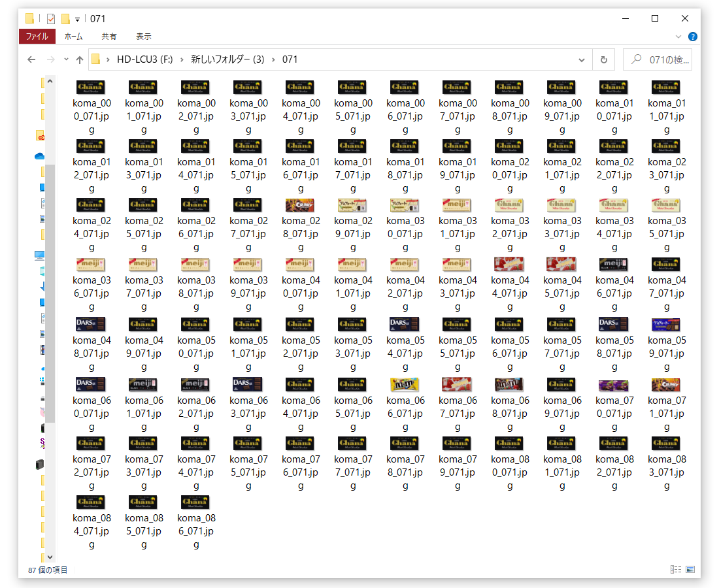Select blue thumbnail koma_059_071.jpg
This screenshot has height=588, width=719.
click(x=666, y=325)
